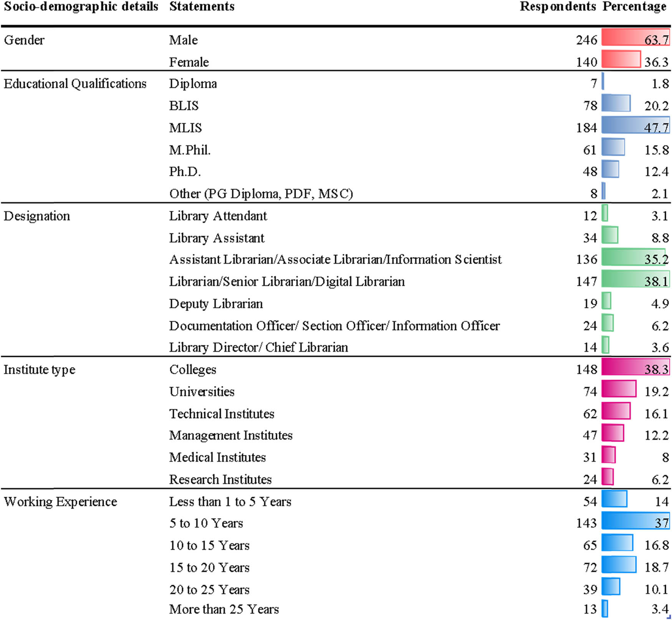The width and height of the screenshot is (672, 620).
Task: Click the 'Designation' category label
Action: coord(37,216)
